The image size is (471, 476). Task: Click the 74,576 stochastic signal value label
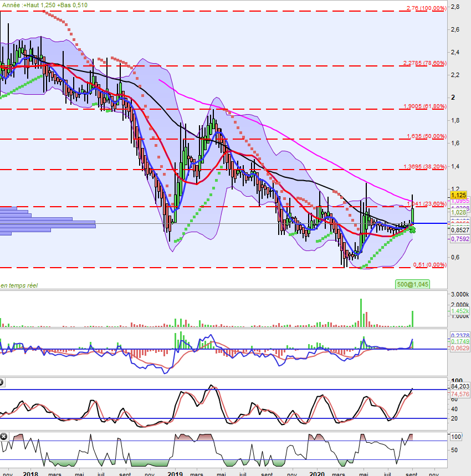tap(460, 394)
